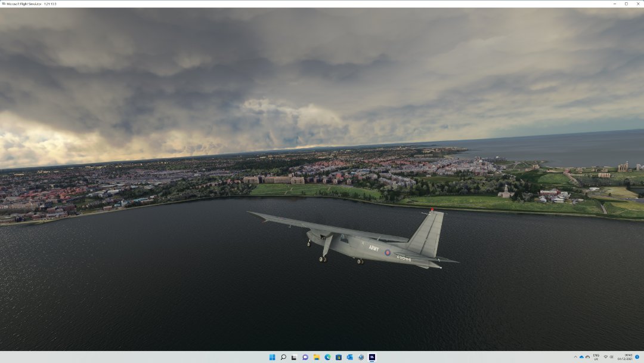Open the Windows Start menu
The image size is (644, 363).
pos(272,357)
